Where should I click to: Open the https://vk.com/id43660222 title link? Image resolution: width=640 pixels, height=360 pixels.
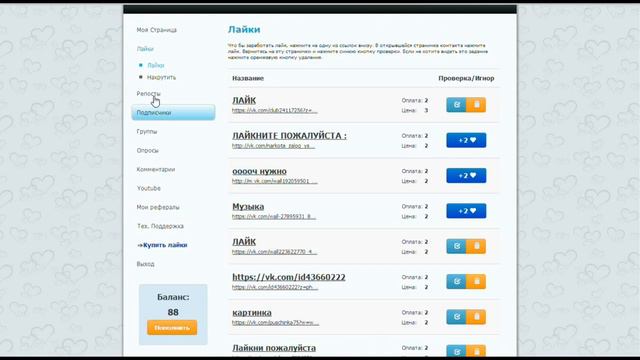(289, 277)
